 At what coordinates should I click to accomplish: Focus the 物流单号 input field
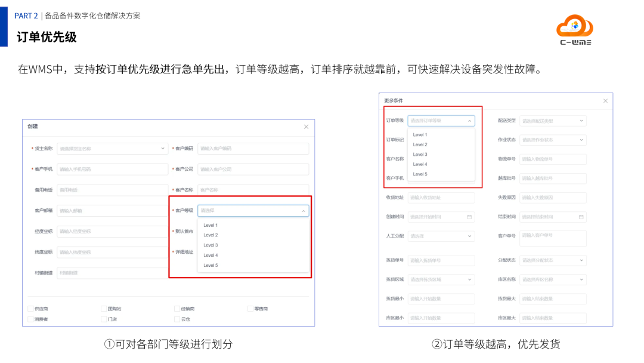click(553, 159)
